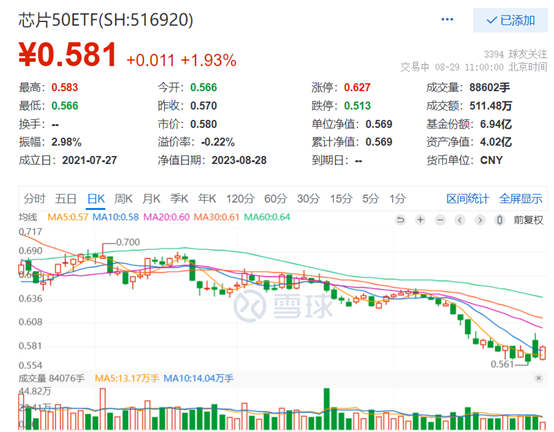Click the 全屏显示 fullscreen link
The height and width of the screenshot is (432, 554).
point(521,199)
